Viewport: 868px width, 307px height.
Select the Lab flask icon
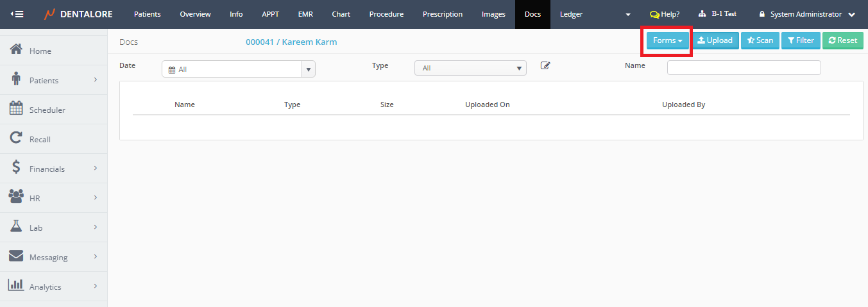(17, 227)
